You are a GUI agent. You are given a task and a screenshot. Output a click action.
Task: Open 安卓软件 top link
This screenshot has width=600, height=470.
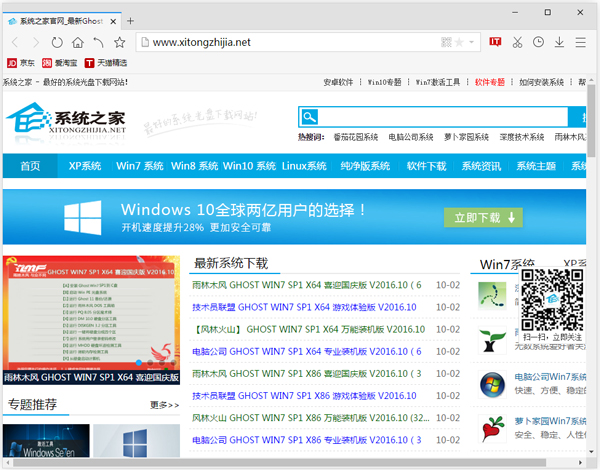[338, 82]
